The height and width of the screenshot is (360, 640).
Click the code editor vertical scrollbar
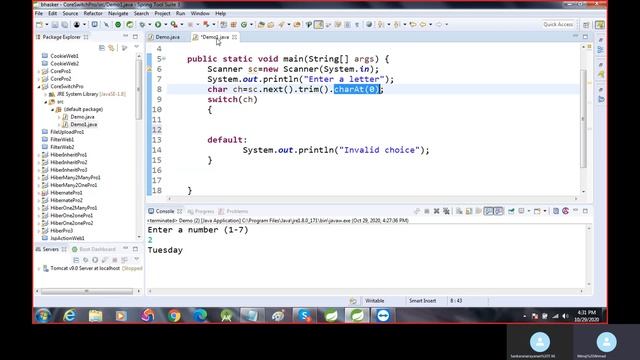coord(583,118)
